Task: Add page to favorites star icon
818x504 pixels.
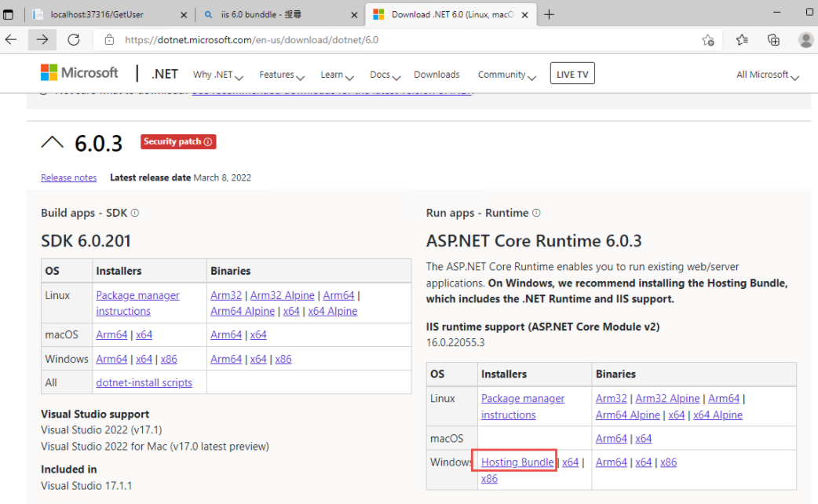Action: pyautogui.click(x=708, y=40)
